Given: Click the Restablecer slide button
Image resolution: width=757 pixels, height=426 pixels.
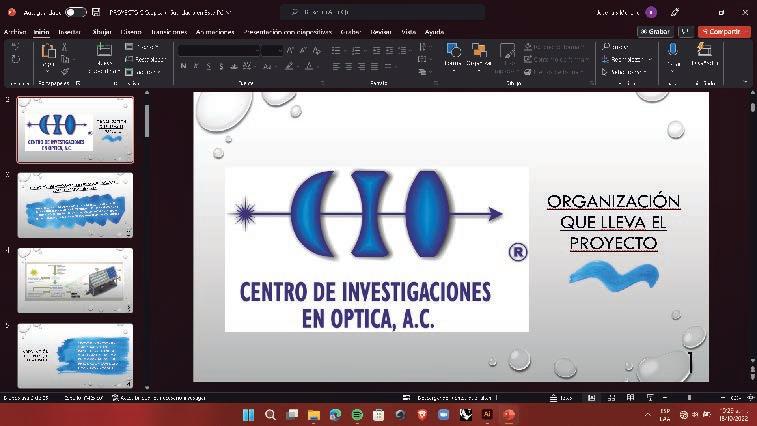Looking at the screenshot, I should coord(145,59).
